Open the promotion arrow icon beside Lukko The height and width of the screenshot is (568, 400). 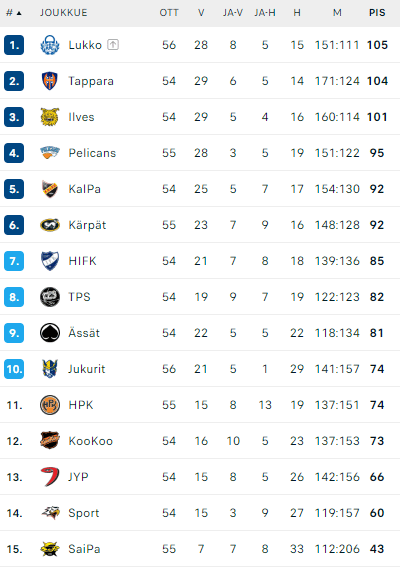point(113,45)
